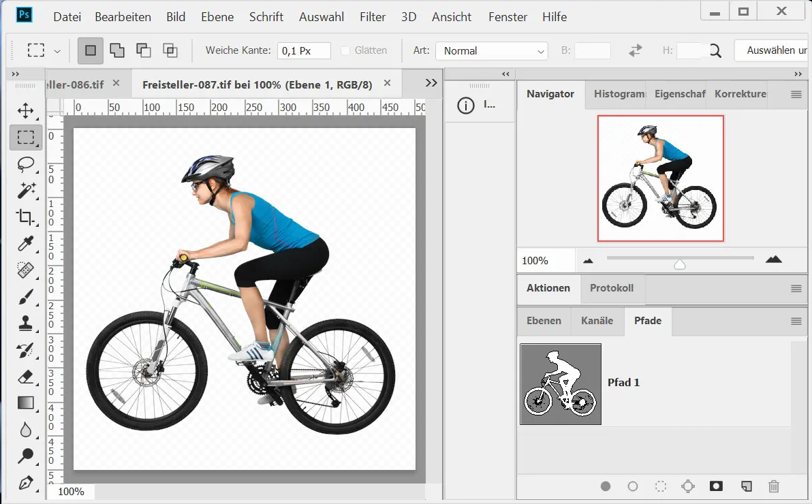Select the Pfad 1 thumbnail
This screenshot has width=812, height=504.
click(561, 384)
